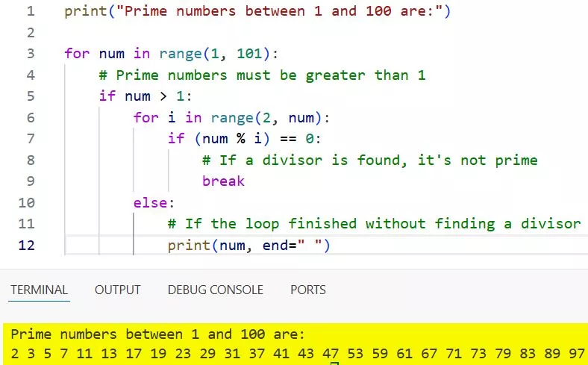Click the terminal heading "Prime numbers between 1 and 100 are:"
Screen dimensions: 588x365
pos(157,334)
